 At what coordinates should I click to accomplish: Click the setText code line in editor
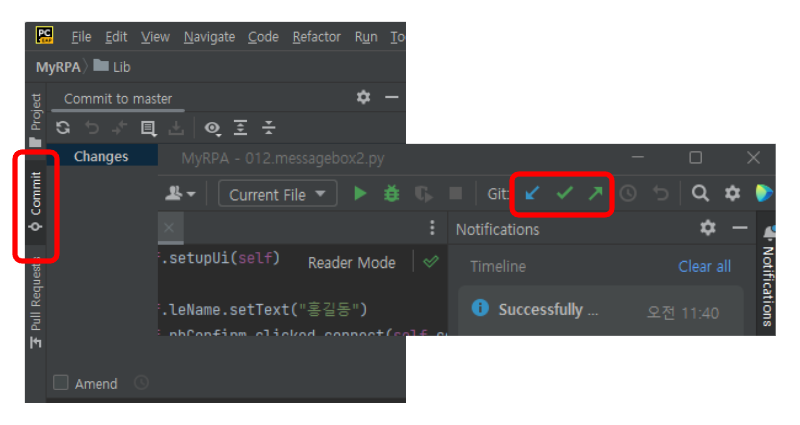tap(264, 310)
